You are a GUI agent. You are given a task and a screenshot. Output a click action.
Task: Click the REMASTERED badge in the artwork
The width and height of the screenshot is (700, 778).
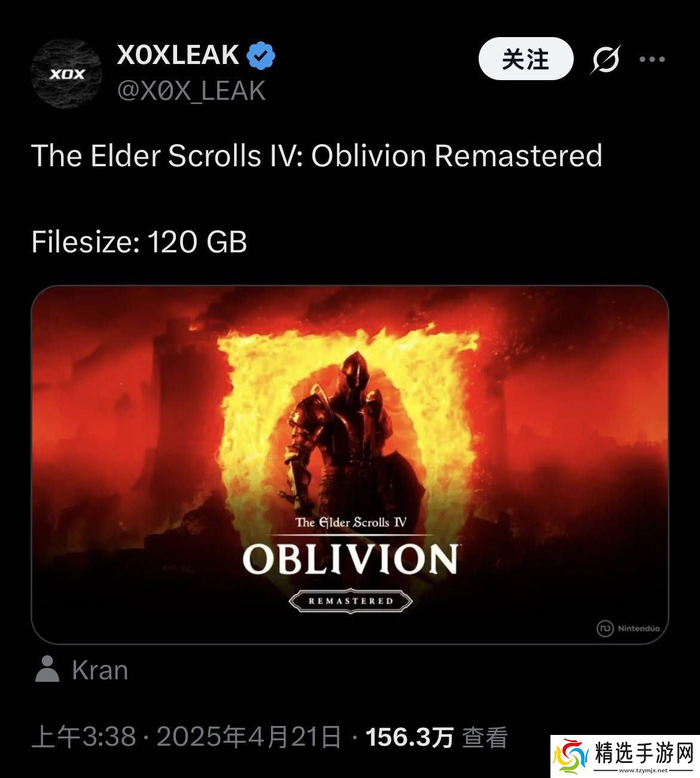coord(351,601)
